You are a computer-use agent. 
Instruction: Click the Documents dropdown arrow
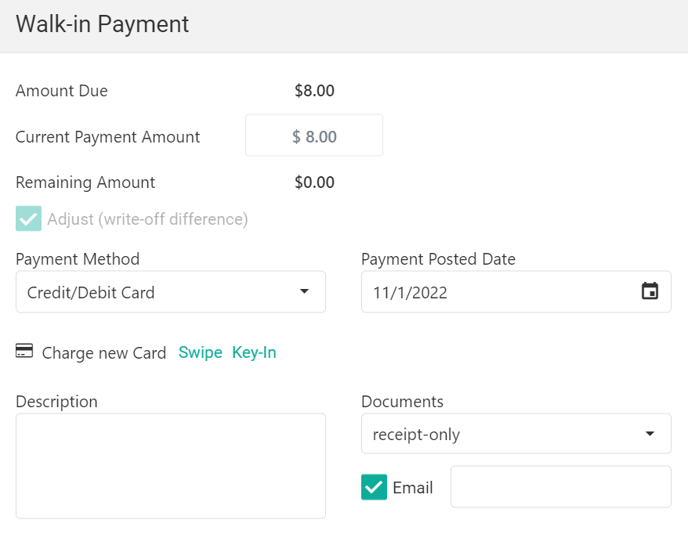click(x=650, y=434)
